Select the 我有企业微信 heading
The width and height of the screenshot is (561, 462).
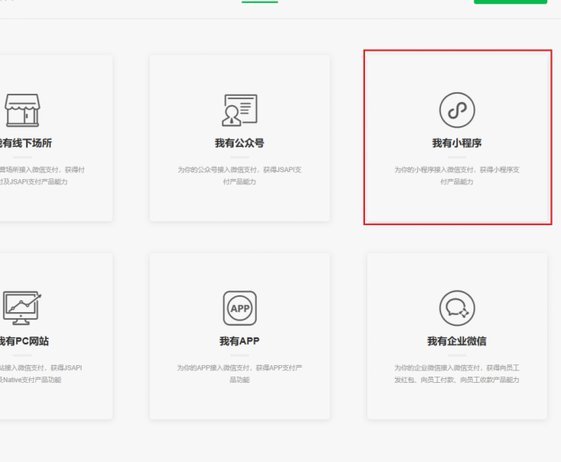[x=457, y=341]
